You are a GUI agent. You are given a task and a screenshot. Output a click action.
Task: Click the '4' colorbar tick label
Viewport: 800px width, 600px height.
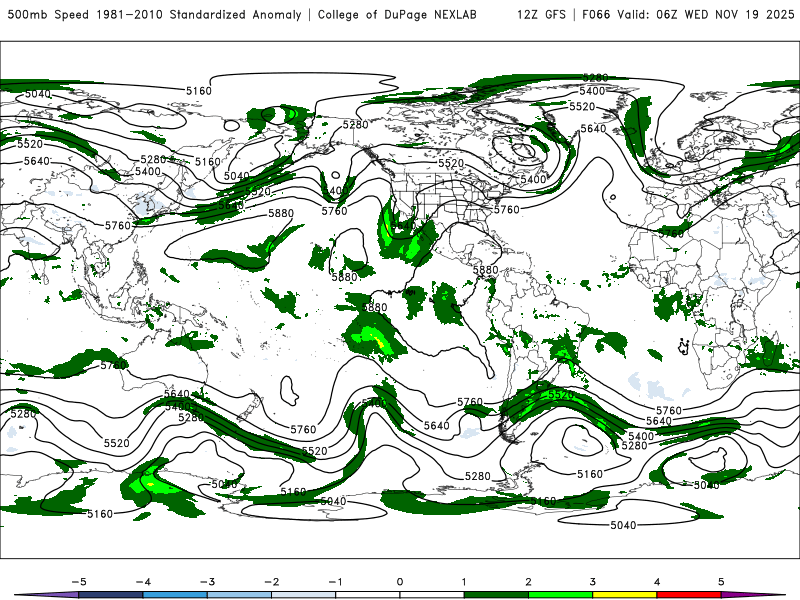pos(657,582)
